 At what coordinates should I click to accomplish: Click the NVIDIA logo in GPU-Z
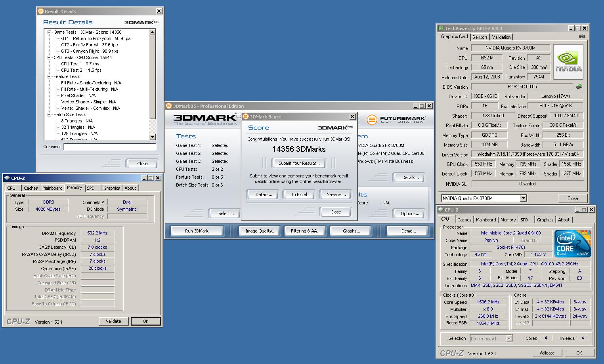pyautogui.click(x=568, y=63)
